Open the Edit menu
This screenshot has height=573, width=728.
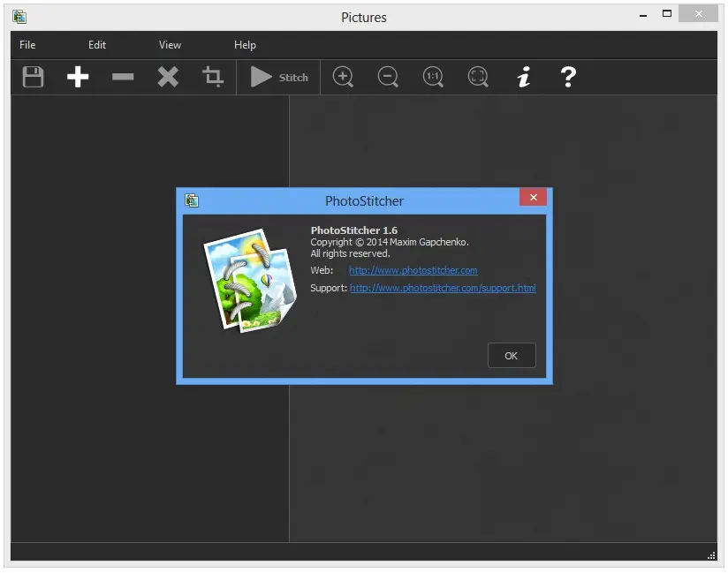pos(97,45)
